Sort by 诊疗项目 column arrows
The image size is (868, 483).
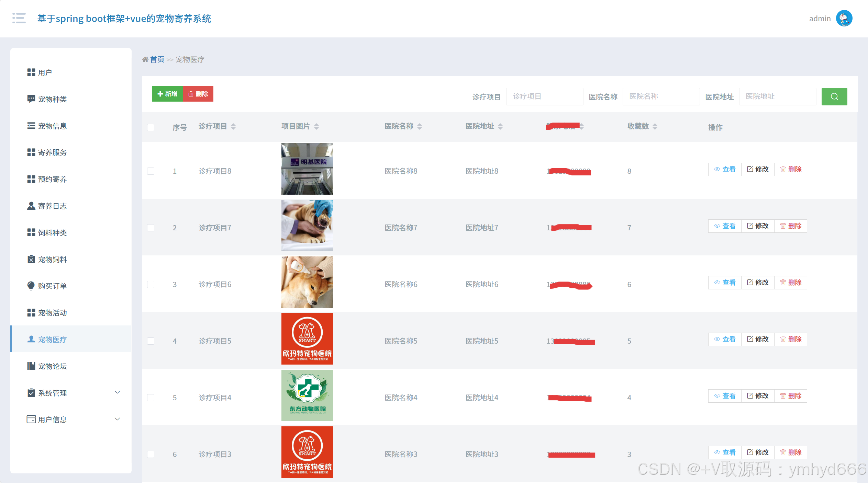coord(233,126)
